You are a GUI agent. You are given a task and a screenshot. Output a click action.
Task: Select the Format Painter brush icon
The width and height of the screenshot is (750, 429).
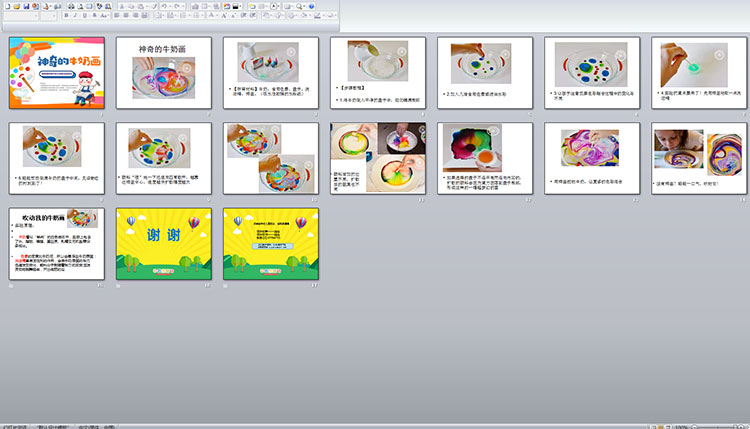click(154, 7)
